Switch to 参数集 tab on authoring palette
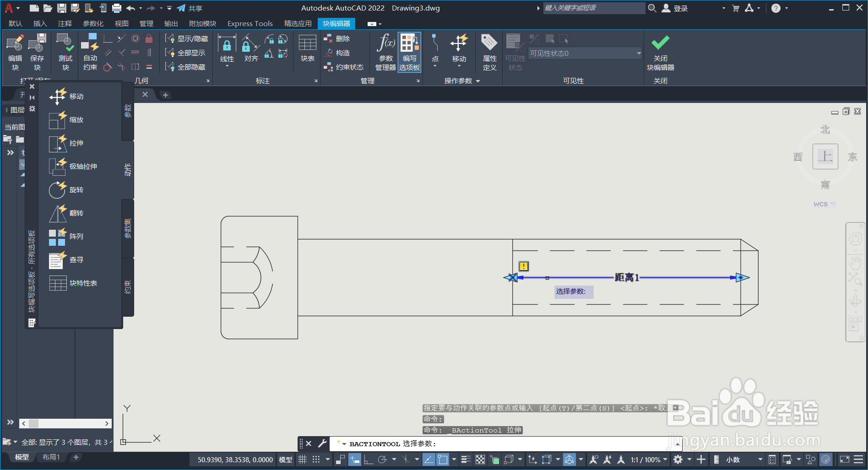 128,228
